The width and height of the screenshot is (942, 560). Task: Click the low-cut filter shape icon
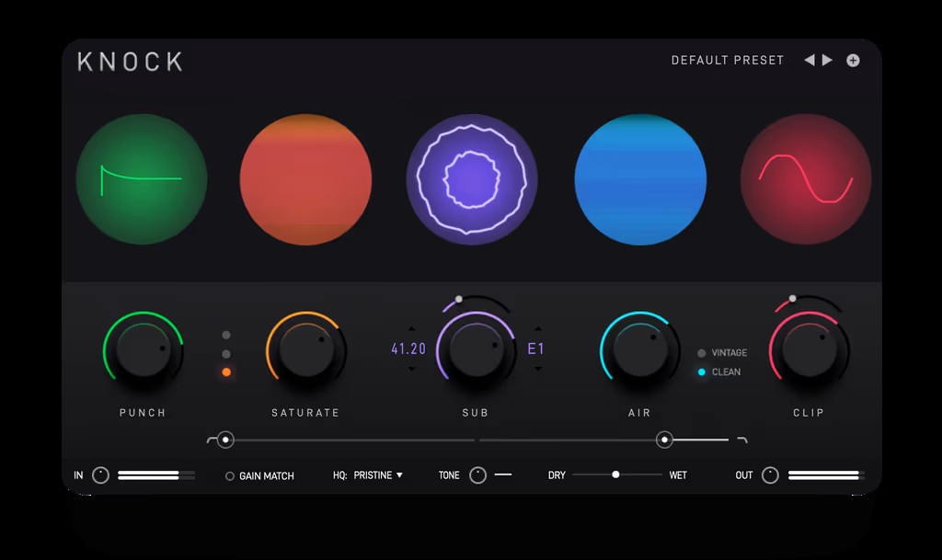[x=211, y=440]
